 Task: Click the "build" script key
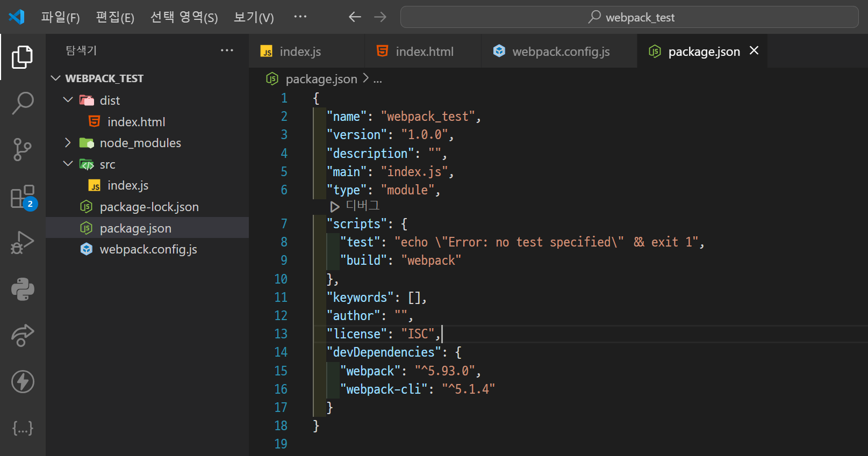(x=363, y=260)
